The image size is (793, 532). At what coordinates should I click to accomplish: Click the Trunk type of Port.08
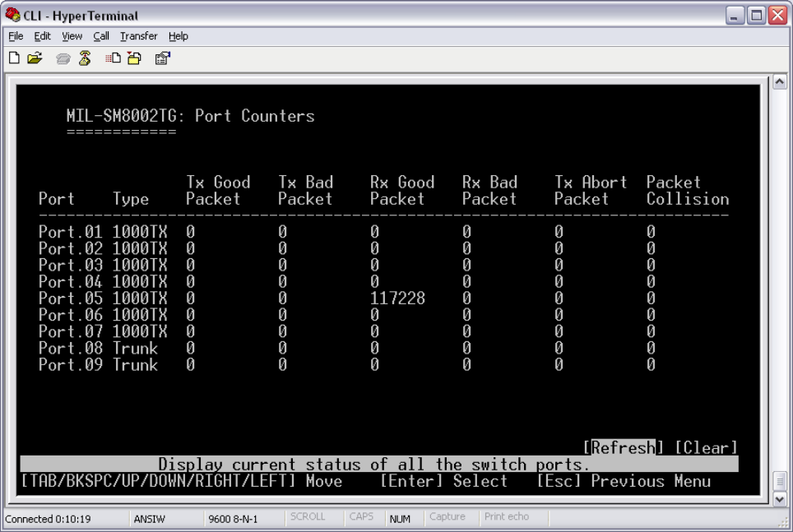(x=135, y=348)
